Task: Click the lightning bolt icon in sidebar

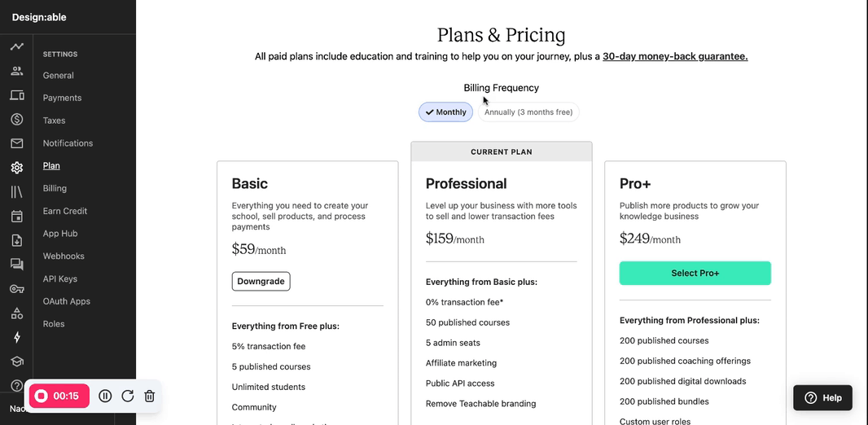Action: coord(16,337)
